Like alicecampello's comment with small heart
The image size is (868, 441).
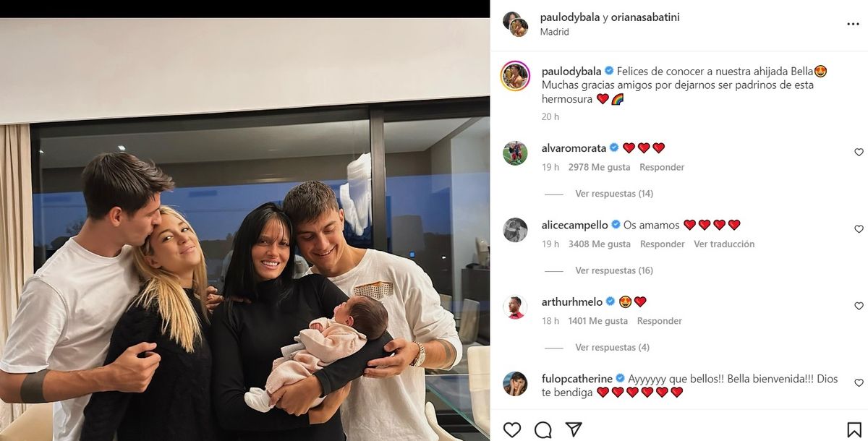(859, 229)
